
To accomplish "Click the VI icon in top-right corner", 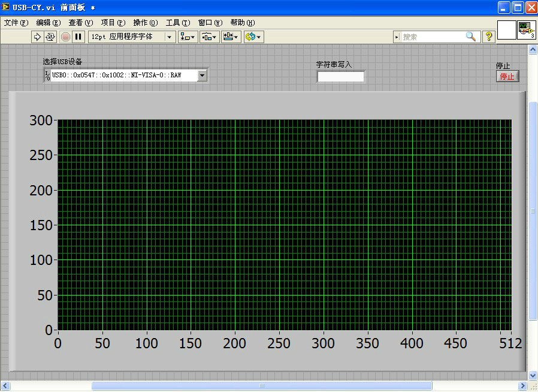I will [x=527, y=30].
